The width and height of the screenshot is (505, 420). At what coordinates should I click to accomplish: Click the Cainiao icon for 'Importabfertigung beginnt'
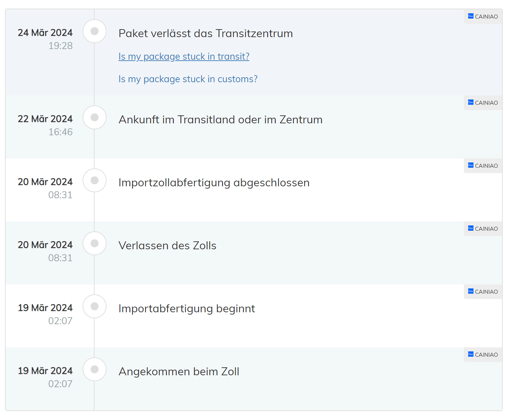470,291
